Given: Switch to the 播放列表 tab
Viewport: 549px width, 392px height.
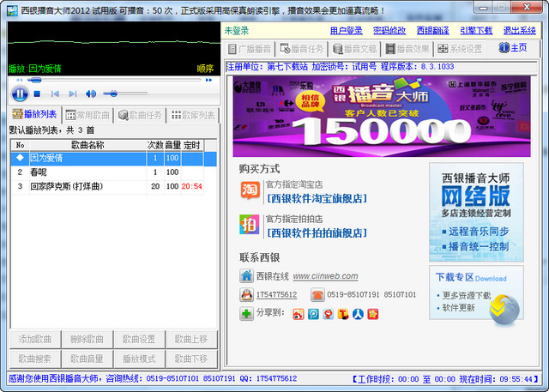Looking at the screenshot, I should tap(34, 114).
